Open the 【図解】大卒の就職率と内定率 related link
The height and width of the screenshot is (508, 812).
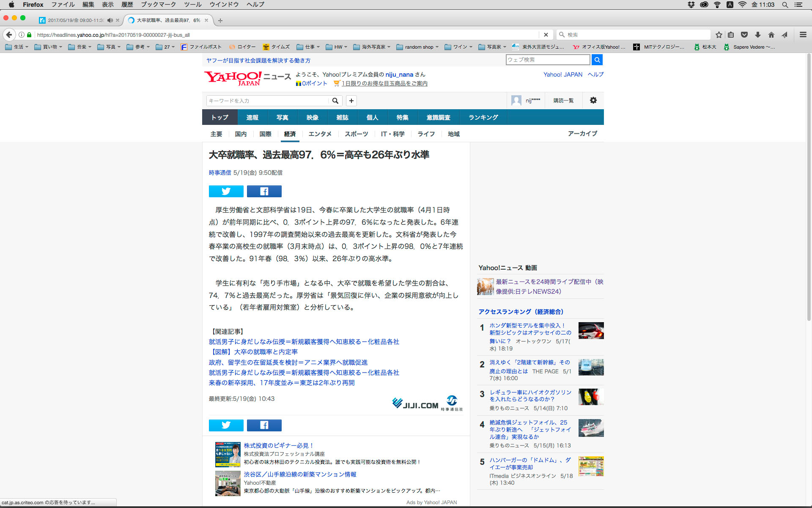point(253,352)
